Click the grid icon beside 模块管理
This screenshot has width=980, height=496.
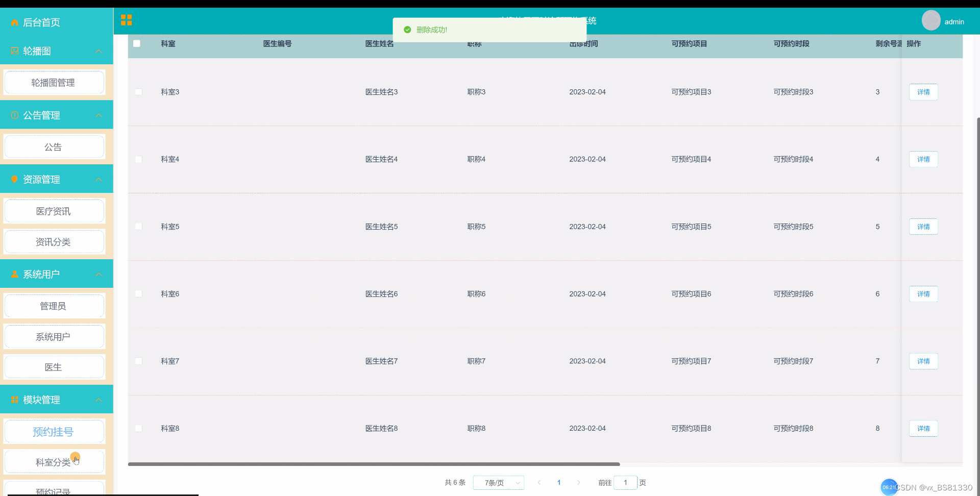click(14, 400)
